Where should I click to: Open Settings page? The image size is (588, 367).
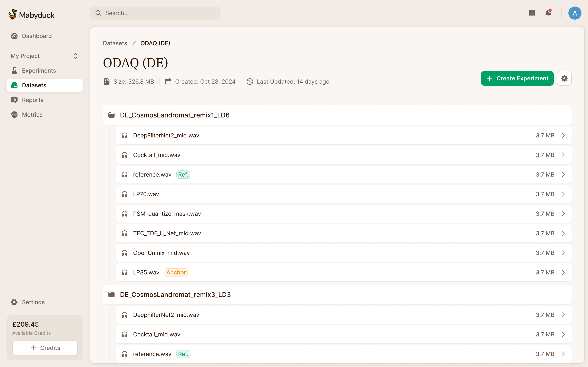tap(33, 302)
